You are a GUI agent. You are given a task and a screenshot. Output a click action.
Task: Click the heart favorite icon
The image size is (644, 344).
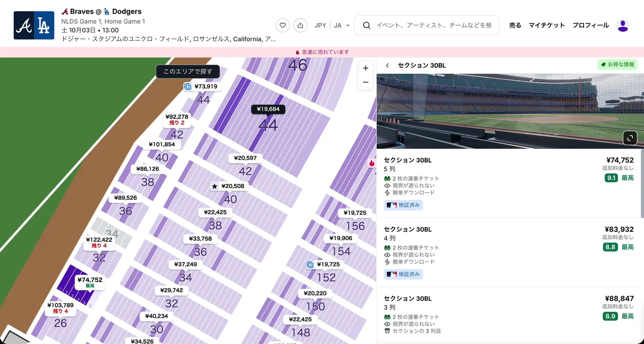[x=283, y=25]
